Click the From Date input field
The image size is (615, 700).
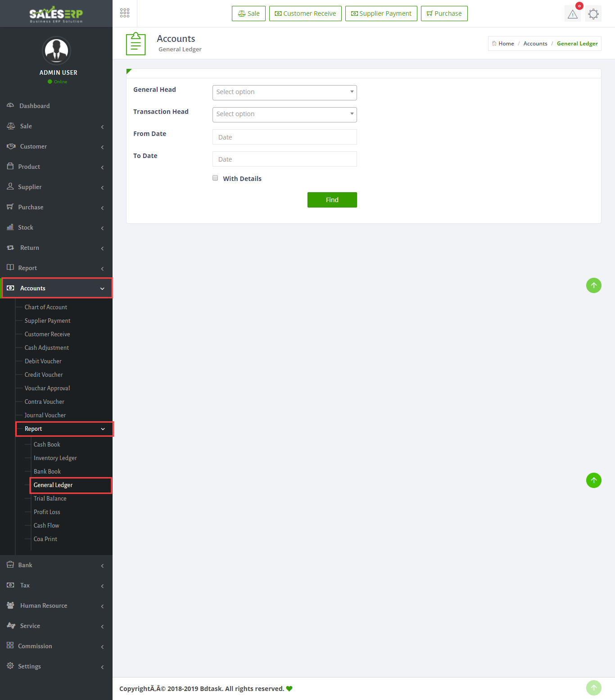click(x=285, y=137)
